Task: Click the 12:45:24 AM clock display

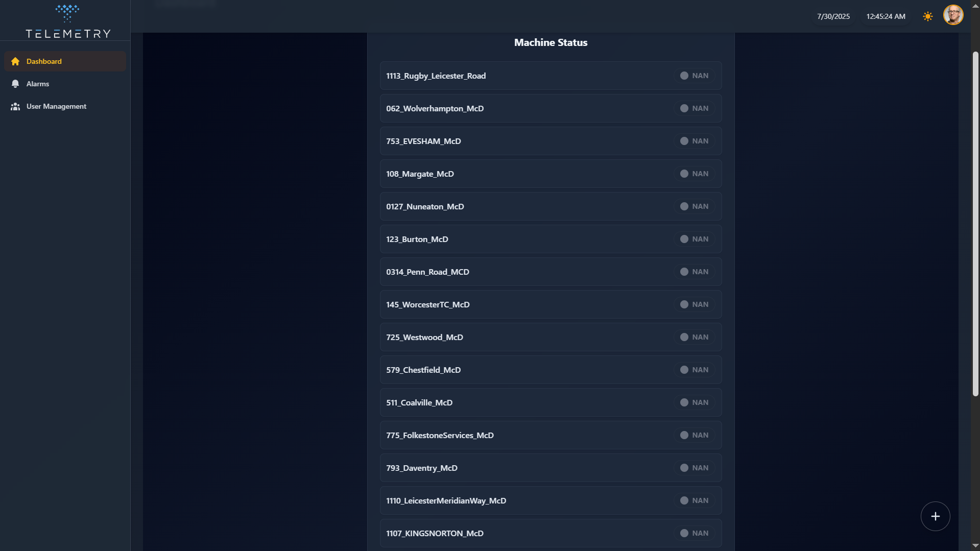Action: click(x=886, y=16)
